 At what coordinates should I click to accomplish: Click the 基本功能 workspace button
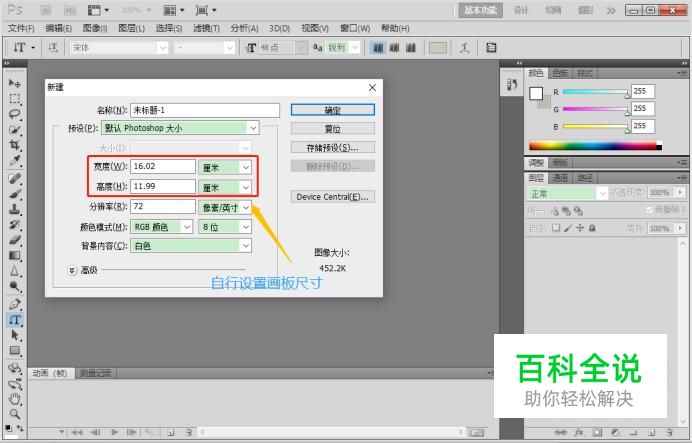pyautogui.click(x=481, y=10)
